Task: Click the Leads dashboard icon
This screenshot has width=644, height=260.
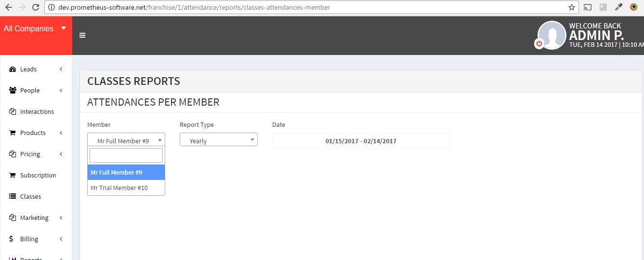Action: pos(13,69)
